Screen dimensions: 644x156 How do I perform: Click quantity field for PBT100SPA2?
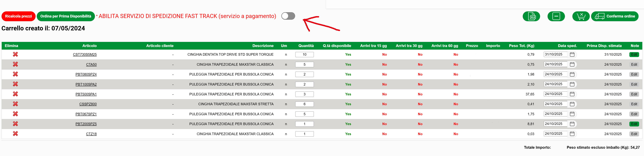[x=304, y=84]
